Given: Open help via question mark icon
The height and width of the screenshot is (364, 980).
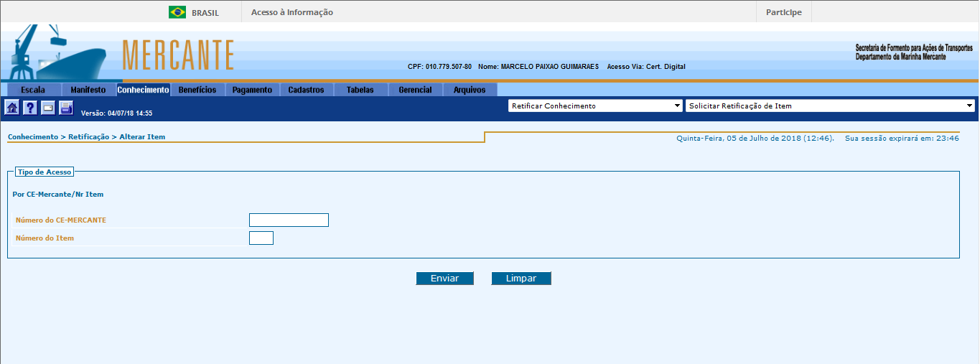Looking at the screenshot, I should pos(30,108).
